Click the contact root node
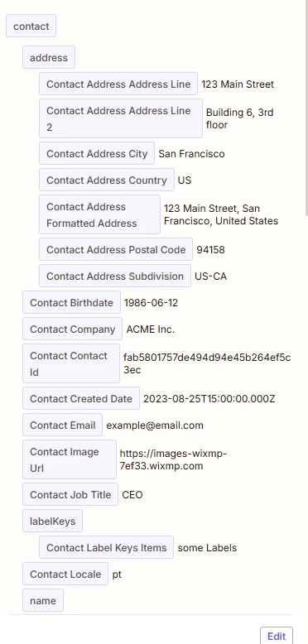308x644 pixels. click(x=31, y=26)
